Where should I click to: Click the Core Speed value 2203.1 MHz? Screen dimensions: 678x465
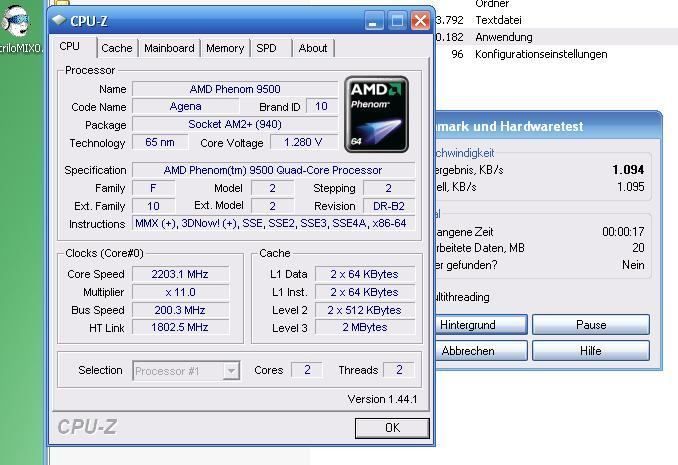click(180, 274)
